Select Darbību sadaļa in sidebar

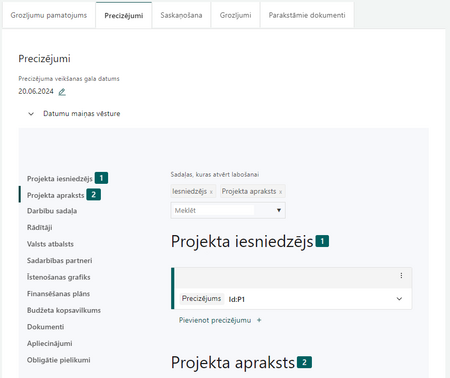(52, 211)
